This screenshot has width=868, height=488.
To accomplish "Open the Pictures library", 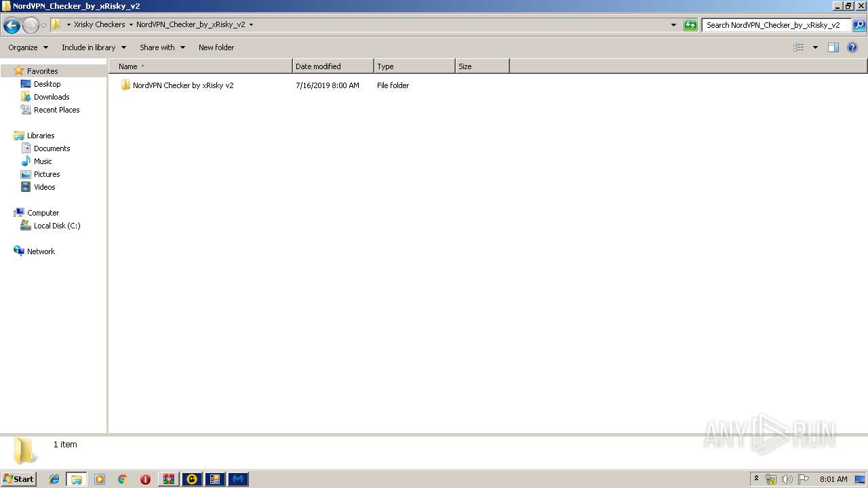I will (x=47, y=174).
